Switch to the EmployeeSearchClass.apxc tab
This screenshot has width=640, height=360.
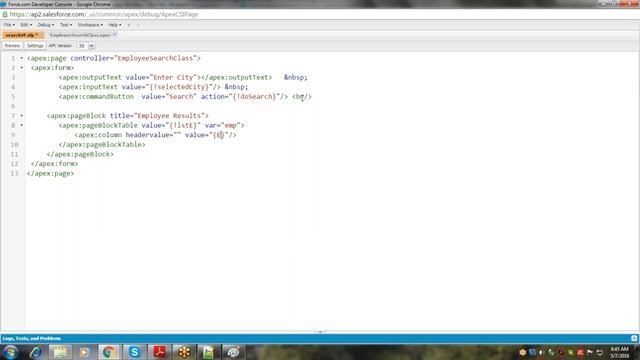80,35
